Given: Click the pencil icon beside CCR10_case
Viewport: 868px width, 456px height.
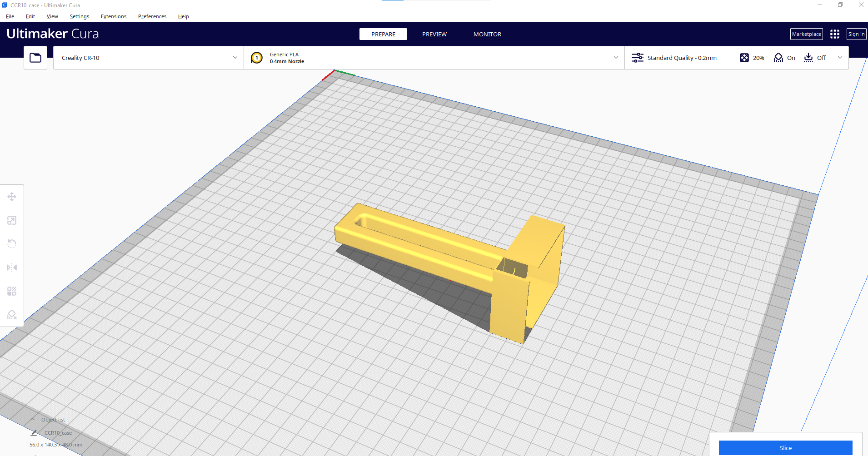Looking at the screenshot, I should pyautogui.click(x=34, y=433).
